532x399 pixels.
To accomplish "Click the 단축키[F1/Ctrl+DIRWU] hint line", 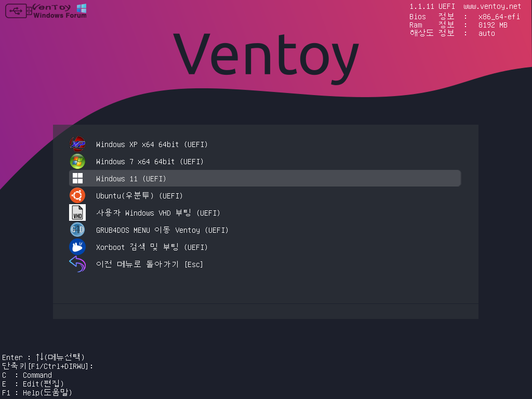I will click(x=47, y=366).
